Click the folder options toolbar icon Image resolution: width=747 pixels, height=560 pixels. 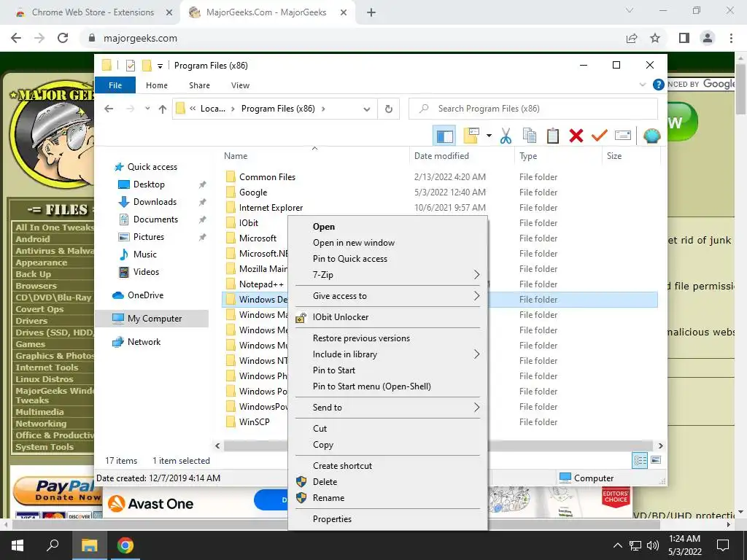pos(471,136)
